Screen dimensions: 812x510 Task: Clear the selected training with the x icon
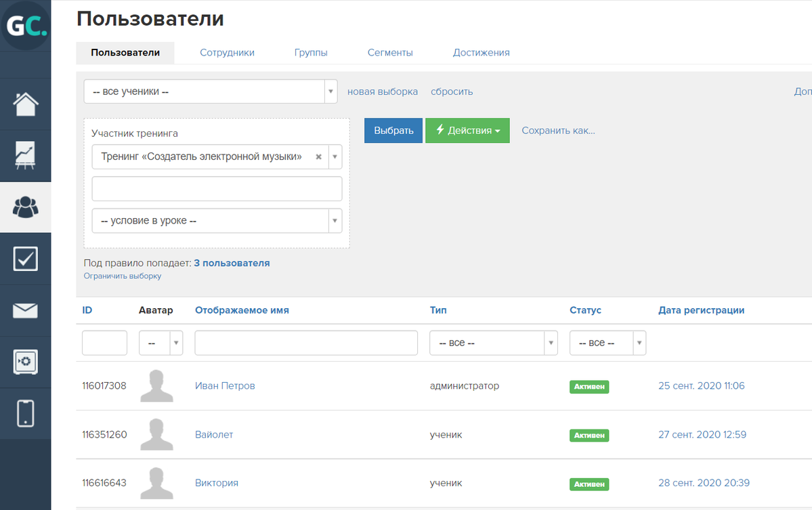pos(318,156)
